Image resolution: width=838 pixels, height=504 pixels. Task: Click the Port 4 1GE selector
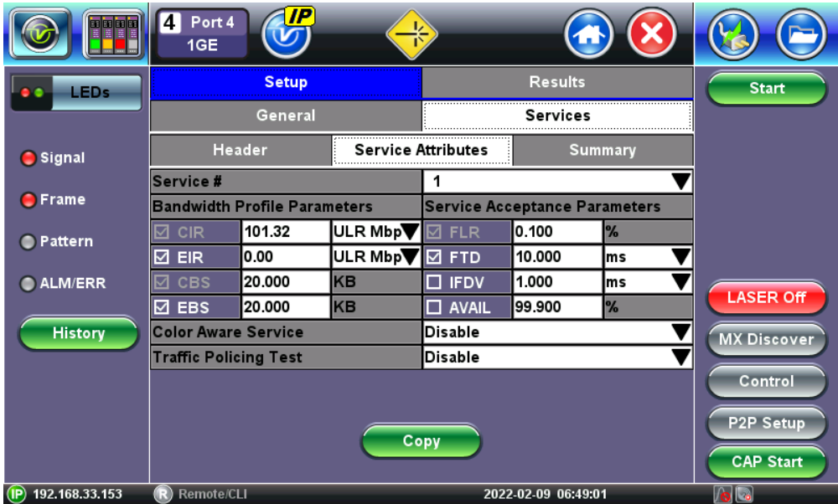(x=202, y=33)
